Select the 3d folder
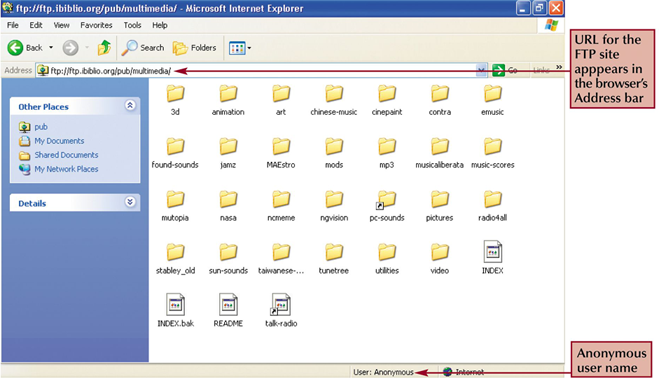The image size is (659, 378). [x=175, y=100]
